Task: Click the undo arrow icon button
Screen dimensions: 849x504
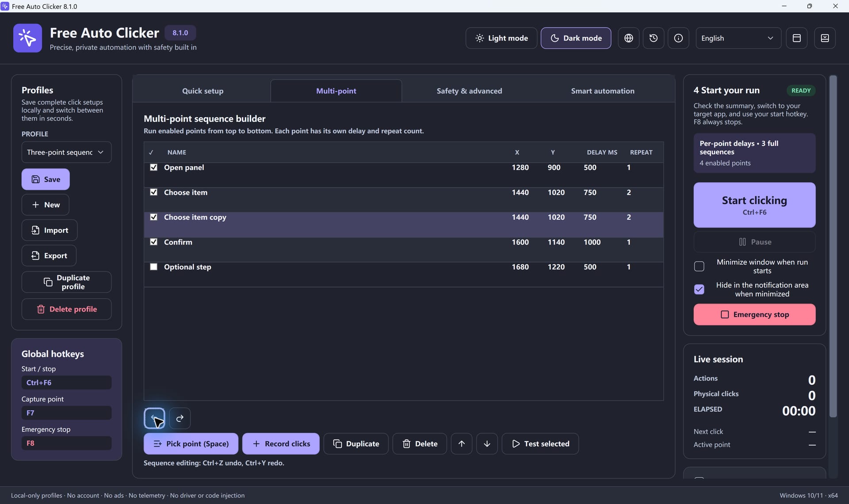Action: [x=154, y=418]
